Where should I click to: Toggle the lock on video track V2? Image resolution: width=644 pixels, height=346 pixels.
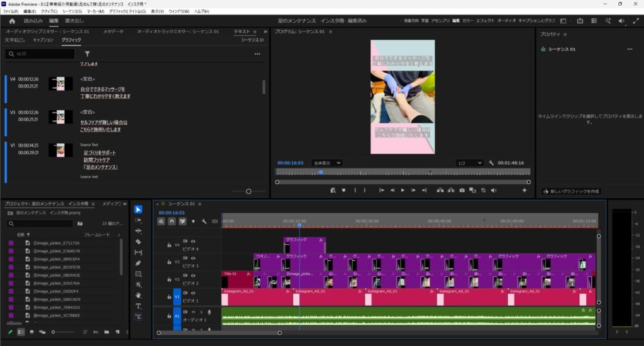169,279
